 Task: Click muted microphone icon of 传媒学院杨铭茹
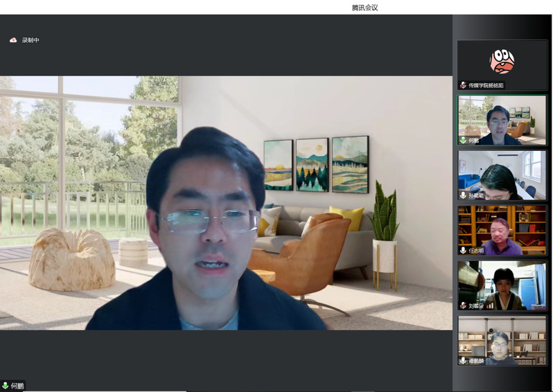pyautogui.click(x=463, y=85)
